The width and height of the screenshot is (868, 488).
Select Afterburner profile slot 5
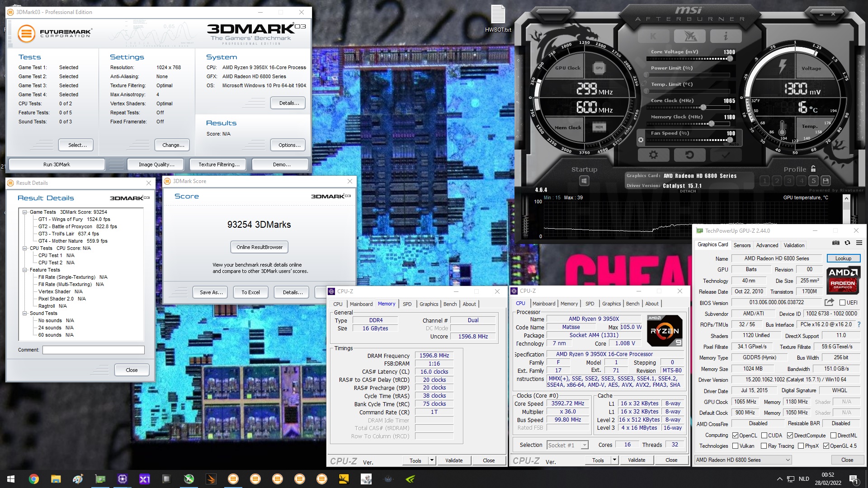coord(813,181)
